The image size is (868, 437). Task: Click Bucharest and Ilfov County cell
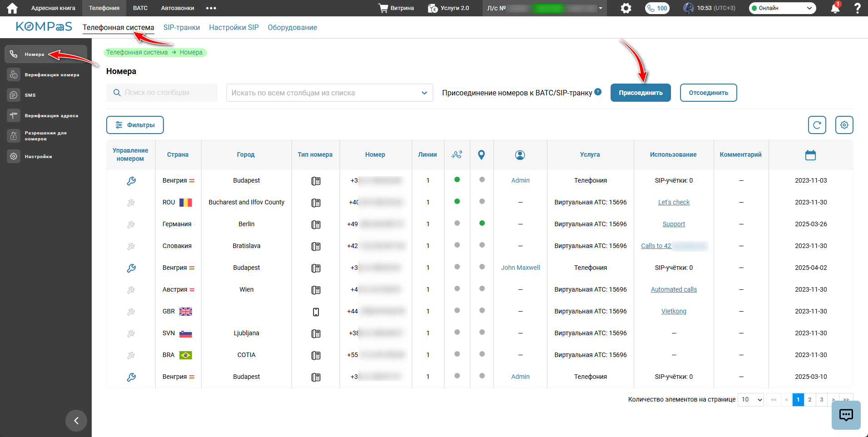click(247, 203)
